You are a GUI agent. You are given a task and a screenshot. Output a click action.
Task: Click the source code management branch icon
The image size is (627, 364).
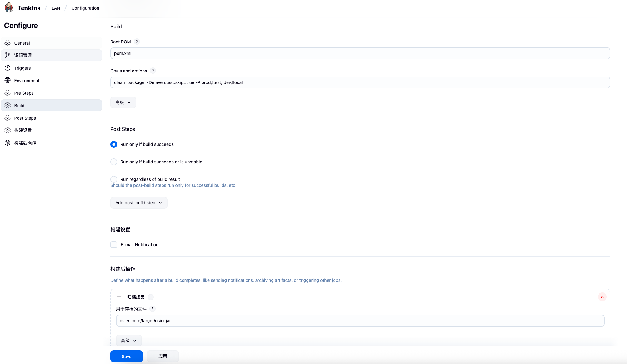8,55
